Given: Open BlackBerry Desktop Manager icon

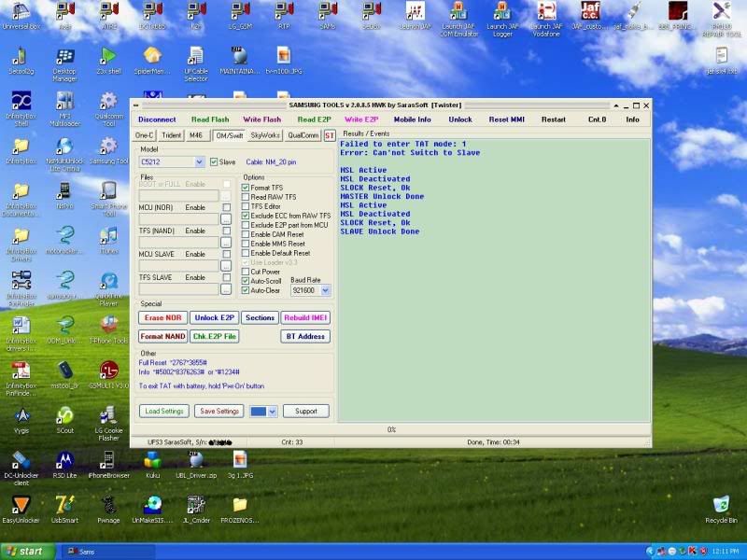Looking at the screenshot, I should coord(64,64).
